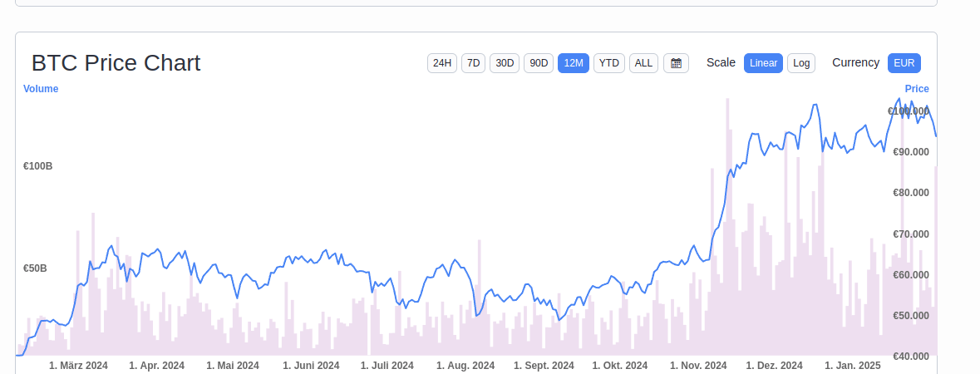Click the 1. Apr. 2024 date label
This screenshot has height=374, width=980.
[157, 365]
